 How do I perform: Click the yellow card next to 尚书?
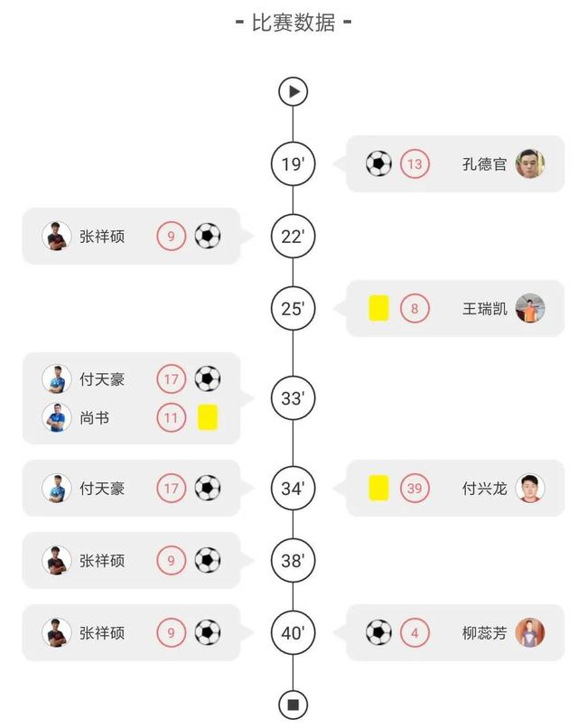[208, 417]
